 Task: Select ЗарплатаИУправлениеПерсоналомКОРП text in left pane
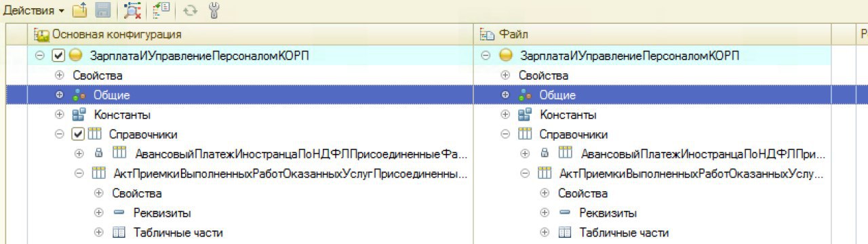pos(199,56)
